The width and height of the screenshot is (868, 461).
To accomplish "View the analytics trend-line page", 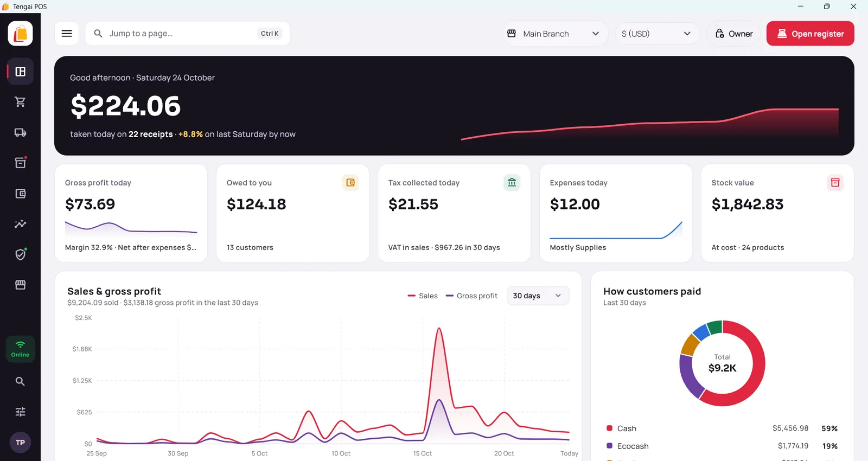I will pos(20,224).
